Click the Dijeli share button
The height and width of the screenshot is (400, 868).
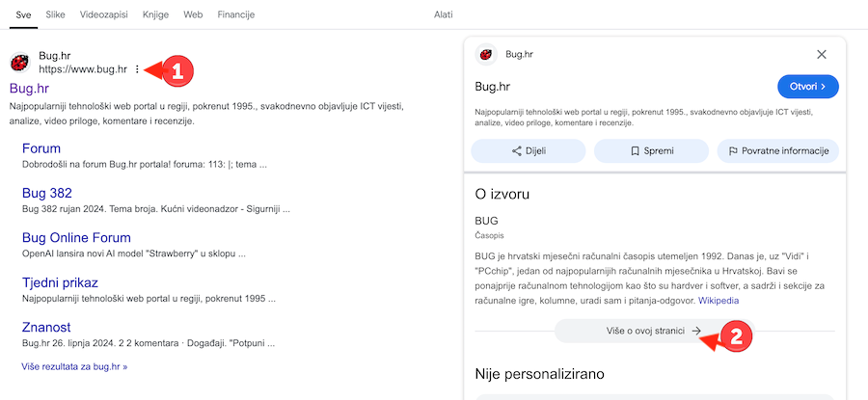tap(529, 151)
